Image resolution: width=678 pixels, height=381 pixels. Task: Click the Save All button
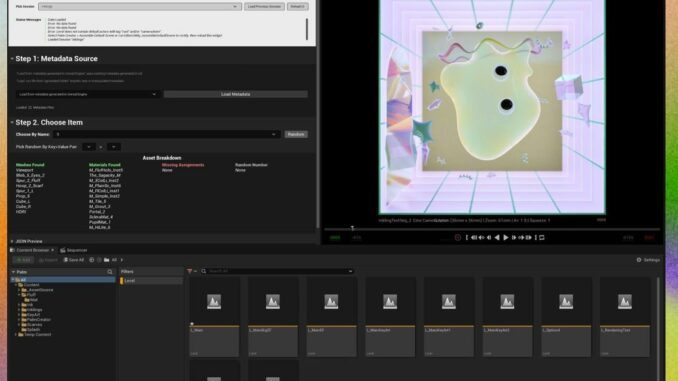[74, 260]
